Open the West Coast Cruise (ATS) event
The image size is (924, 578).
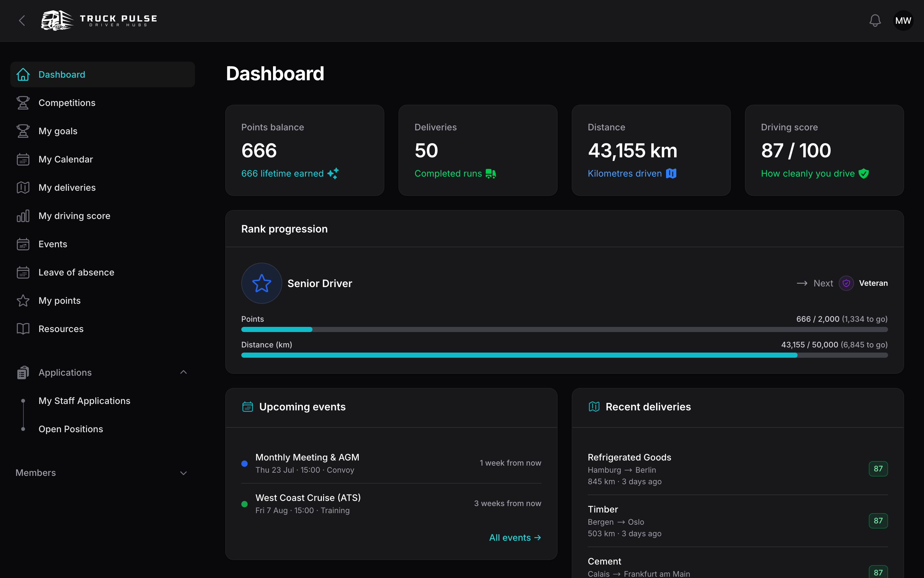391,504
